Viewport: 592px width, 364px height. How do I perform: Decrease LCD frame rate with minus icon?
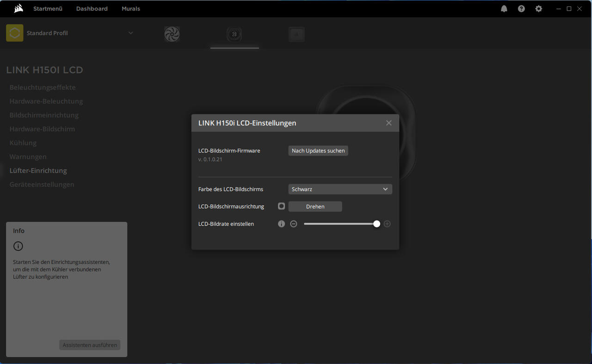[293, 224]
